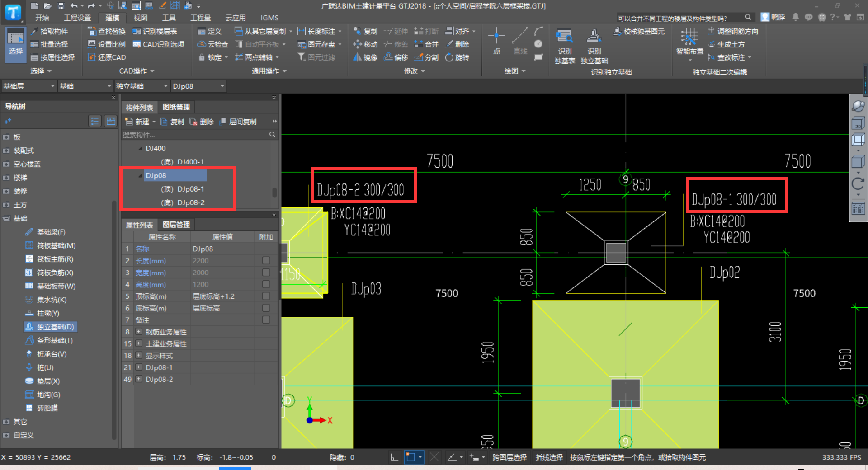Open 云检查 cloud check tool
The image size is (868, 470).
pos(212,44)
